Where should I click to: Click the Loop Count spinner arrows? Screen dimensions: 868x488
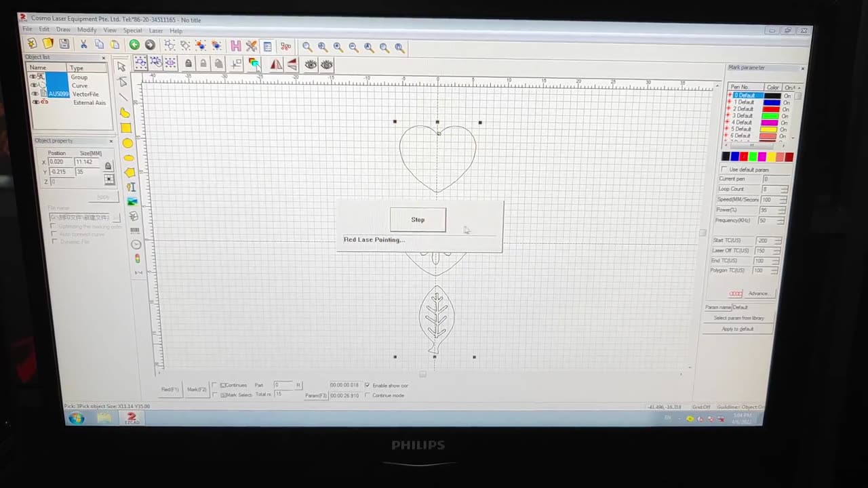click(783, 189)
